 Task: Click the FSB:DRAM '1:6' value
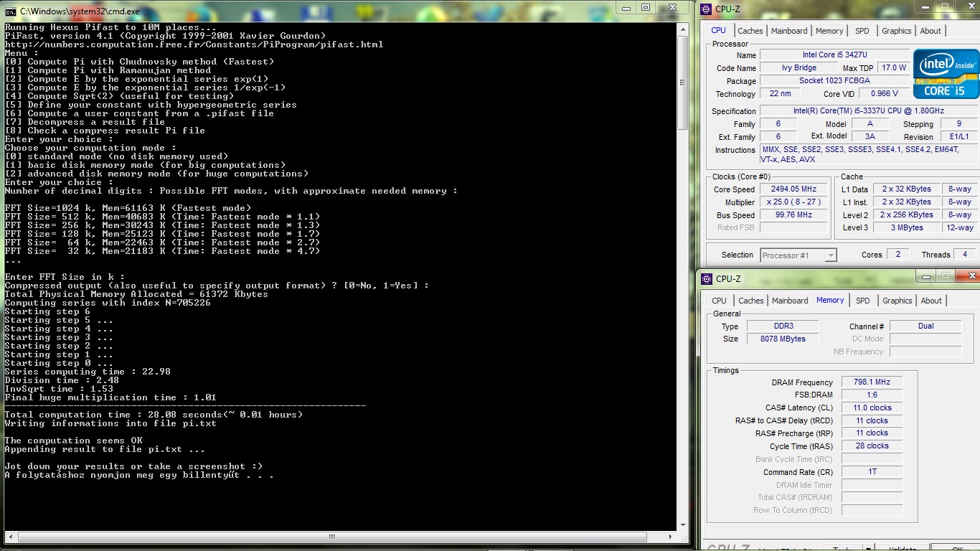(x=872, y=395)
